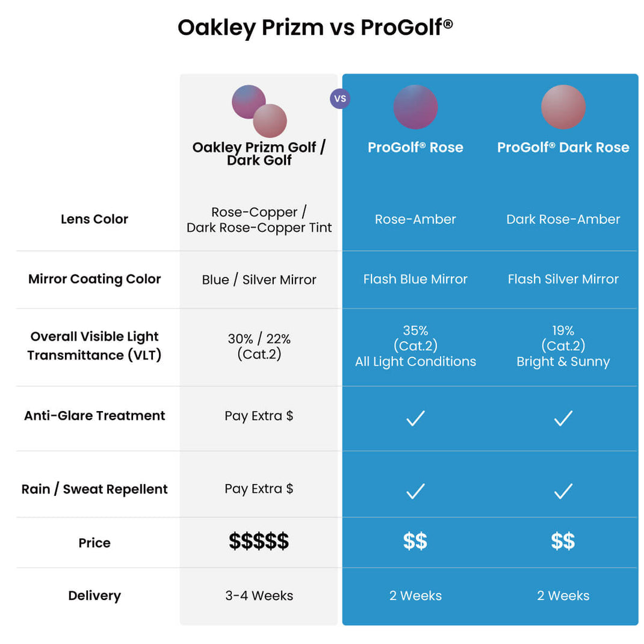
Task: Click the Overall Visible Light Transmittance label
Action: tap(94, 345)
